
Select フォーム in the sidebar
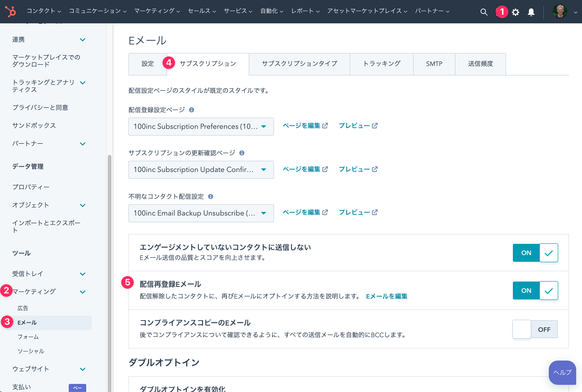coord(28,337)
